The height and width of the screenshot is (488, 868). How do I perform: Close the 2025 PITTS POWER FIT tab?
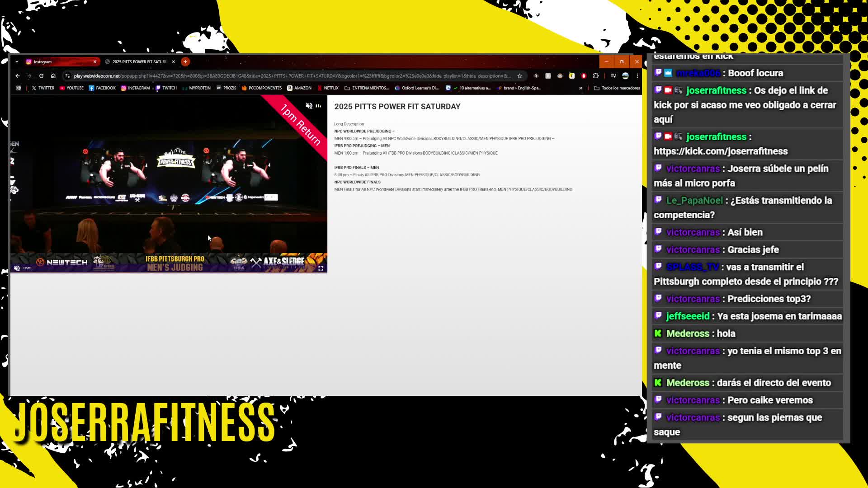pos(173,62)
